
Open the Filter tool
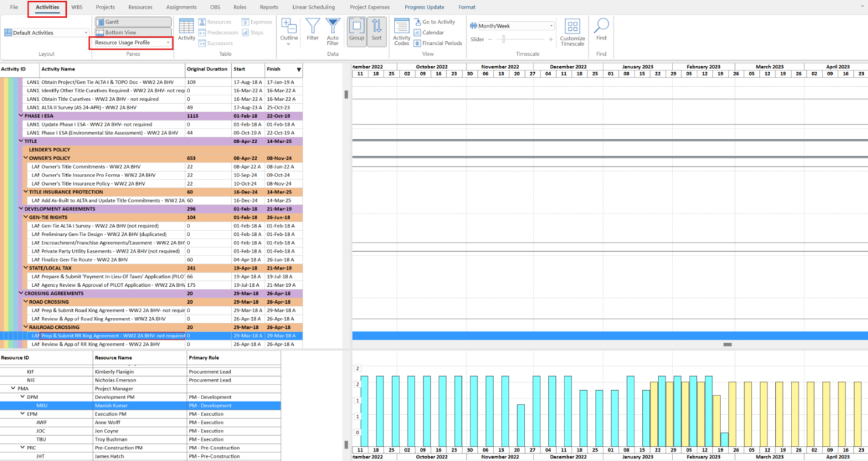pos(313,27)
